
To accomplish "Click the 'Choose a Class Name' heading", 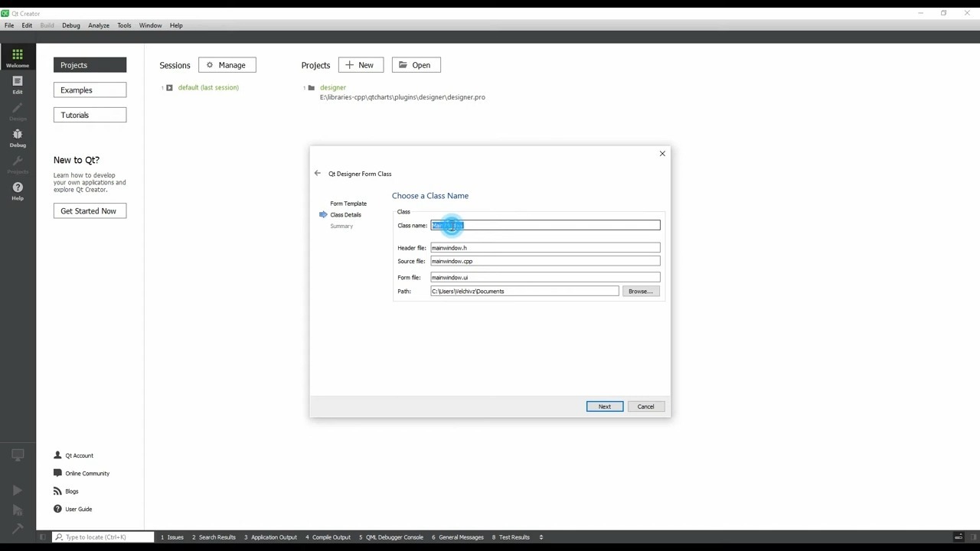I will click(430, 196).
